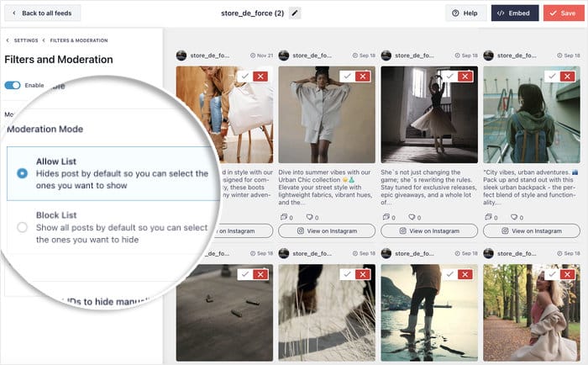This screenshot has height=365, width=588.
Task: Go back to all feeds
Action: [x=42, y=13]
